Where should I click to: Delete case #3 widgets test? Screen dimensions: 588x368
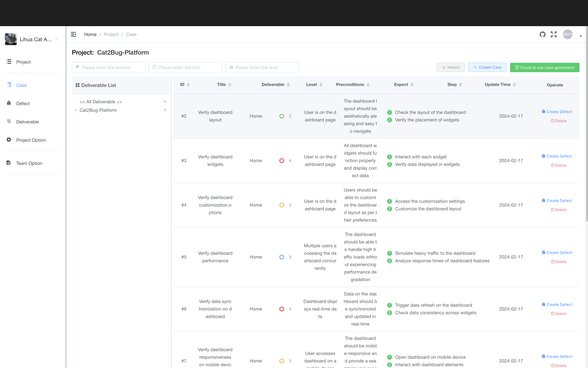(559, 166)
